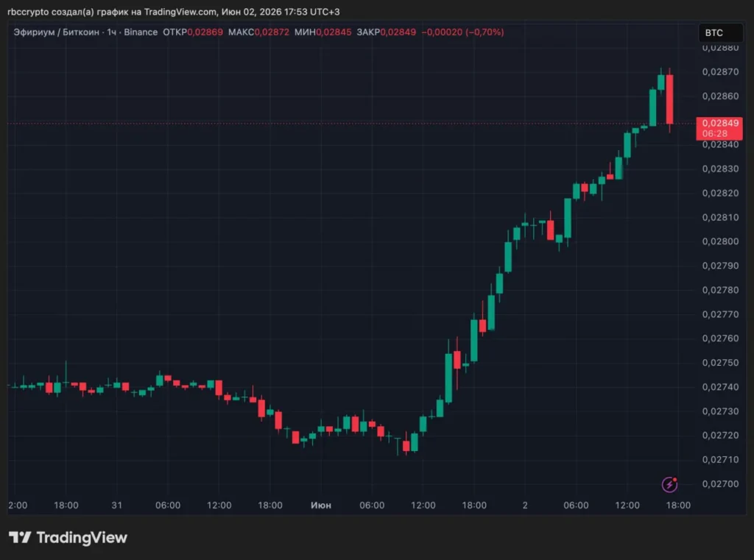
Task: Click the purple lightning bolt icon
Action: coord(669,484)
